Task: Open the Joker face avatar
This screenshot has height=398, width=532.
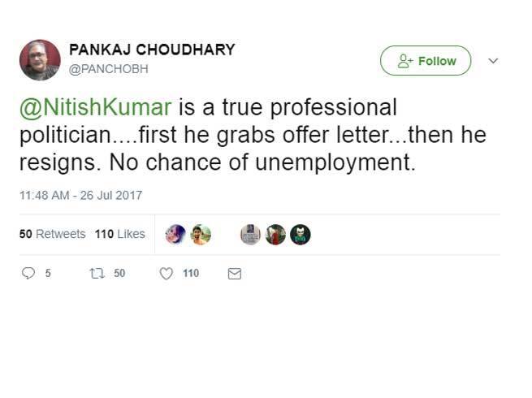Action: pos(301,234)
